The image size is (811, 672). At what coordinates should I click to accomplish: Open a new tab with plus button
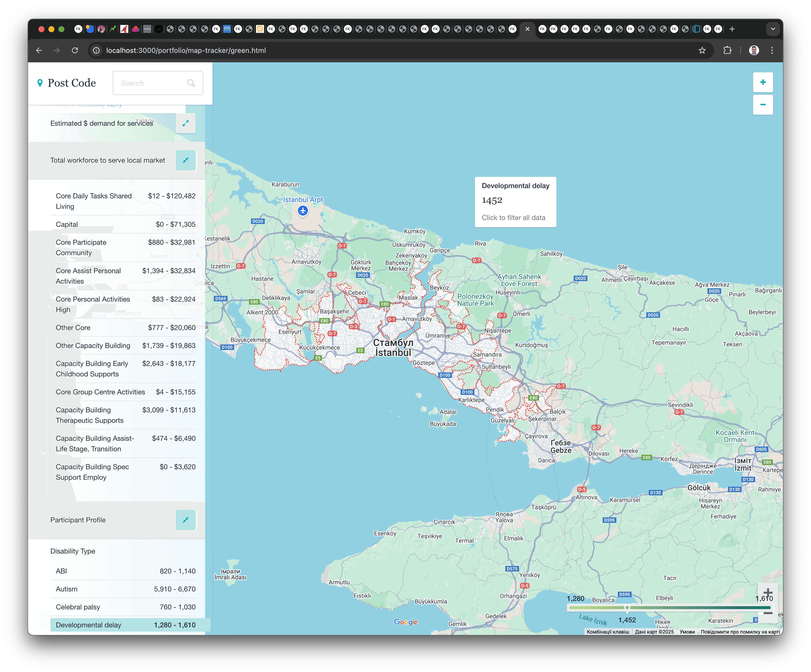tap(732, 29)
